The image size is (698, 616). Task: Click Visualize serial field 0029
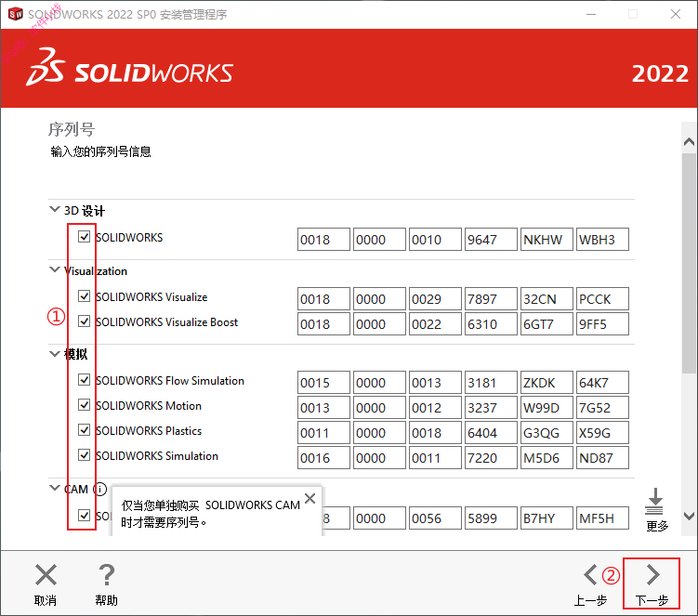tap(435, 298)
